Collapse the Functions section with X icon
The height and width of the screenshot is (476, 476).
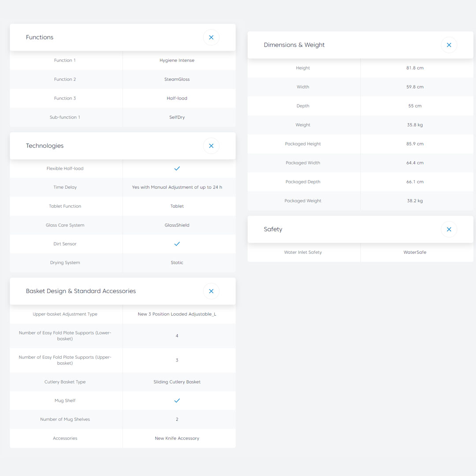(x=211, y=37)
